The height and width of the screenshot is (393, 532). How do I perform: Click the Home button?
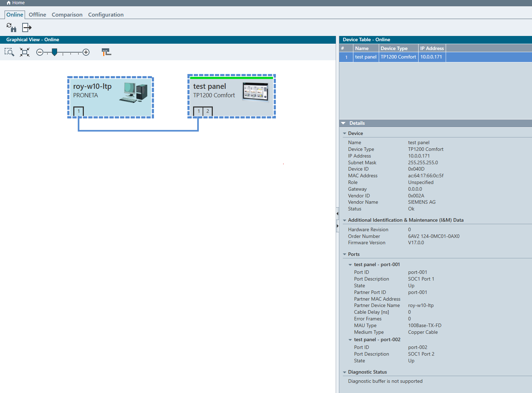coord(16,3)
